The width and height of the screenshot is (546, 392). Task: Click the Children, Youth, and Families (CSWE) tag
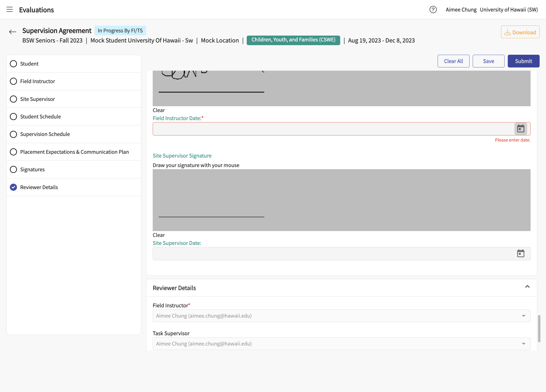coord(293,40)
